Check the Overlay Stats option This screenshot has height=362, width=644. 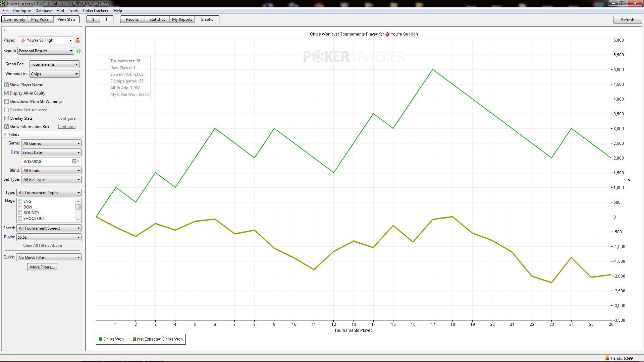pos(6,118)
